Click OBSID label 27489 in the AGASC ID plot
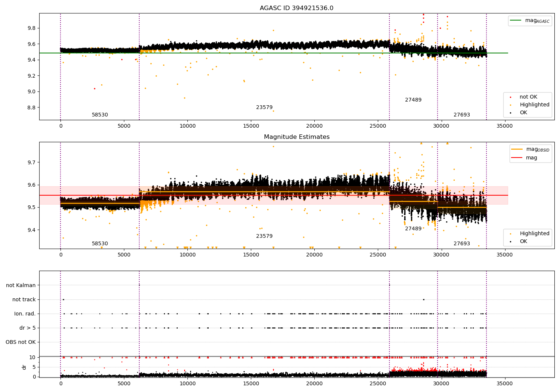The image size is (560, 392). (413, 100)
